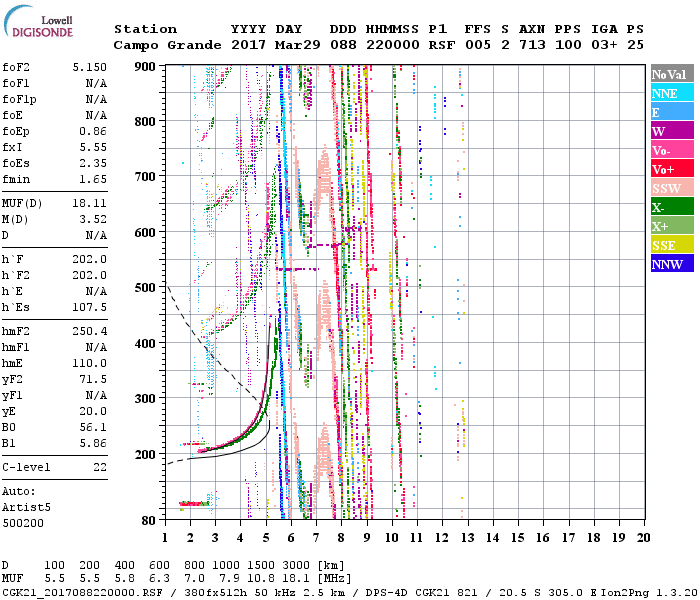Select the W purple legend swatch
Screen dimensions: 700x600
[672, 131]
